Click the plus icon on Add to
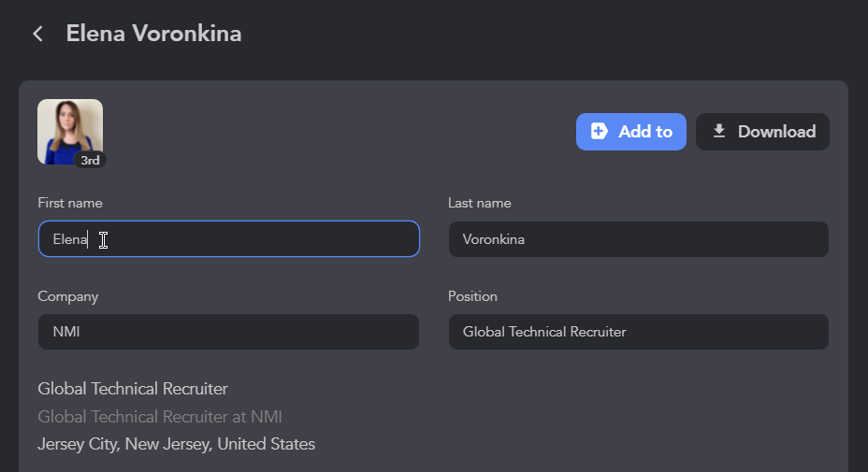 pyautogui.click(x=599, y=131)
